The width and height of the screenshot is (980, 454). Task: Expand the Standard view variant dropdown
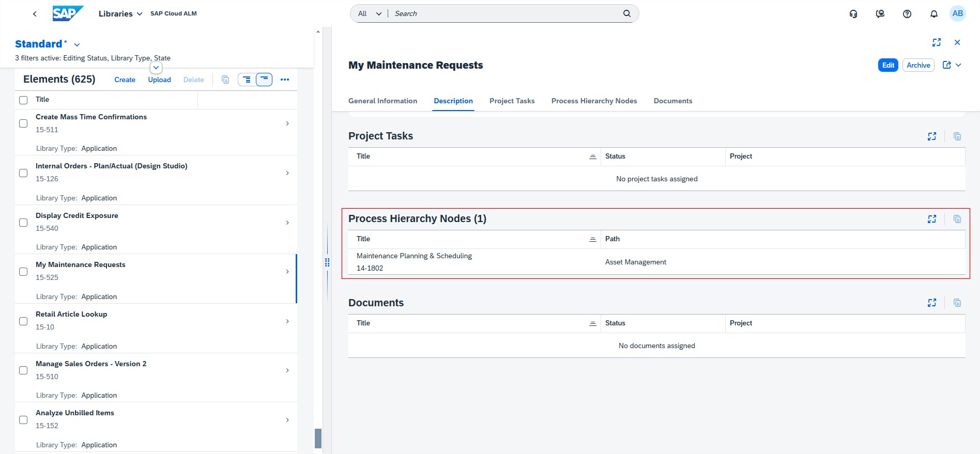click(77, 45)
